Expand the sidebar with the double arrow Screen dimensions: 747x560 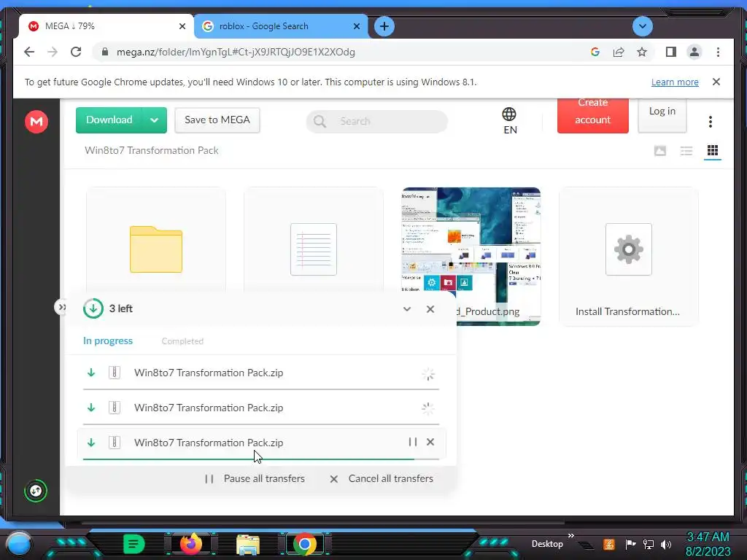coord(61,307)
